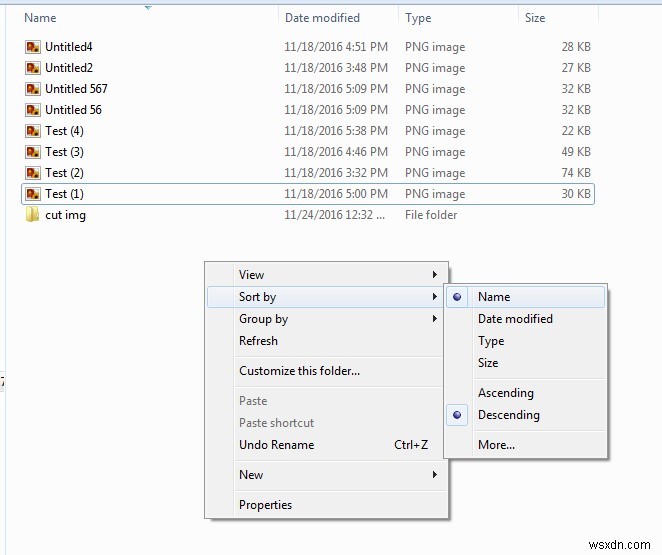Screen dimensions: 662x555
Task: Click the Size column header
Action: 535,18
